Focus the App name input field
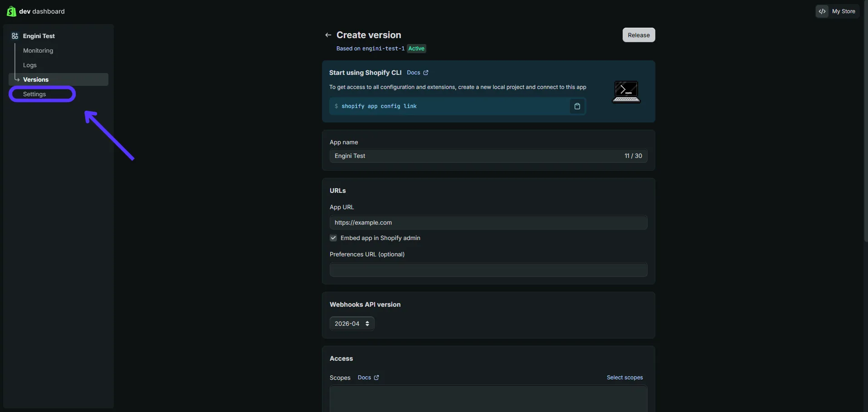The image size is (868, 412). click(488, 156)
